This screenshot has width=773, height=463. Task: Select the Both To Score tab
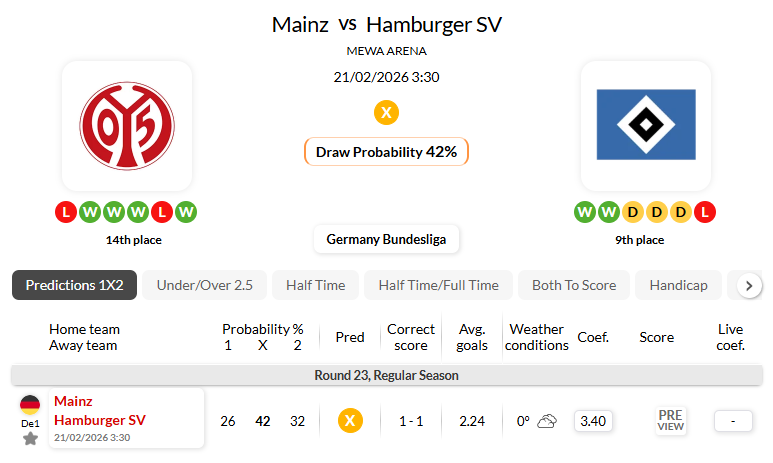[574, 285]
